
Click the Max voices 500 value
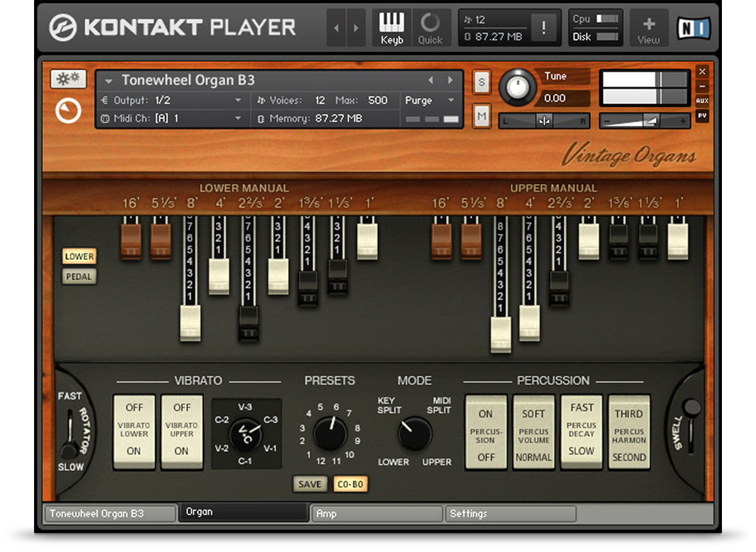point(377,100)
